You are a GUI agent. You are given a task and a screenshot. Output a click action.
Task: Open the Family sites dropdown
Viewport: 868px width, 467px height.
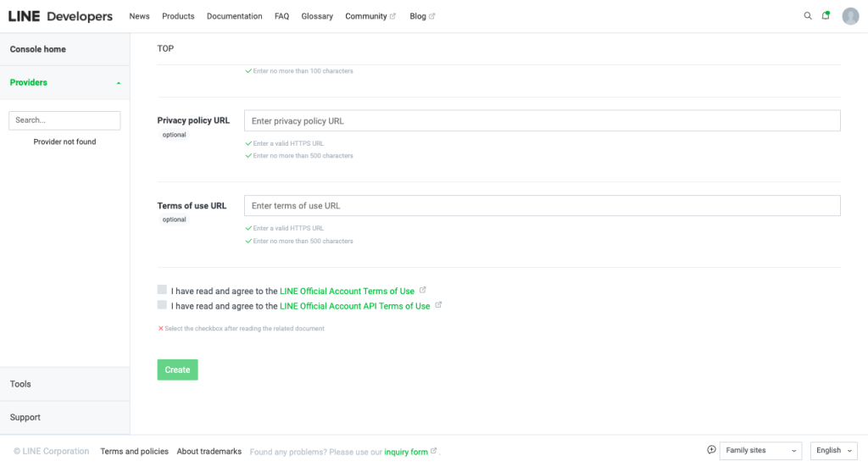point(760,451)
